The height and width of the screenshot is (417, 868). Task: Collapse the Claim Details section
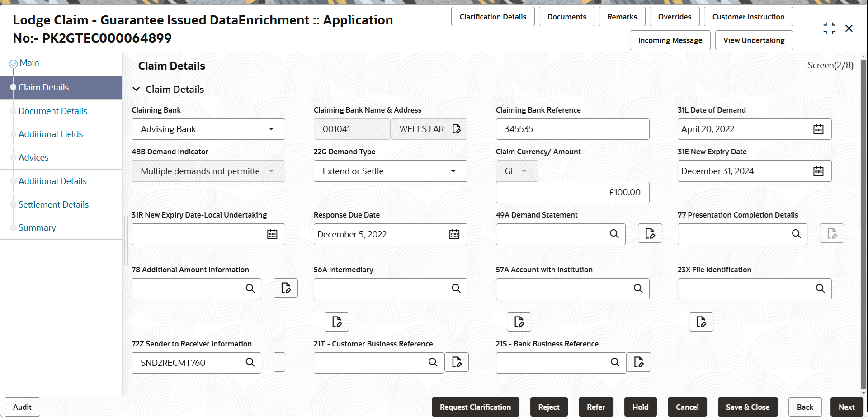click(136, 90)
